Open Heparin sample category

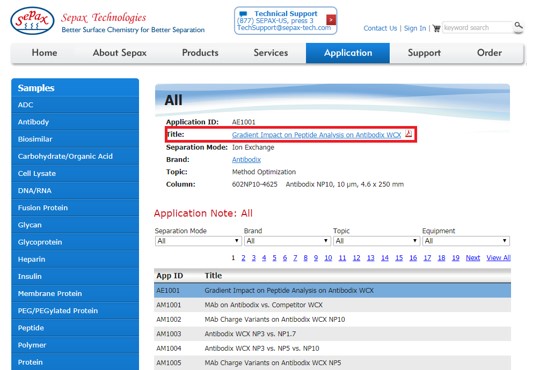pos(75,259)
